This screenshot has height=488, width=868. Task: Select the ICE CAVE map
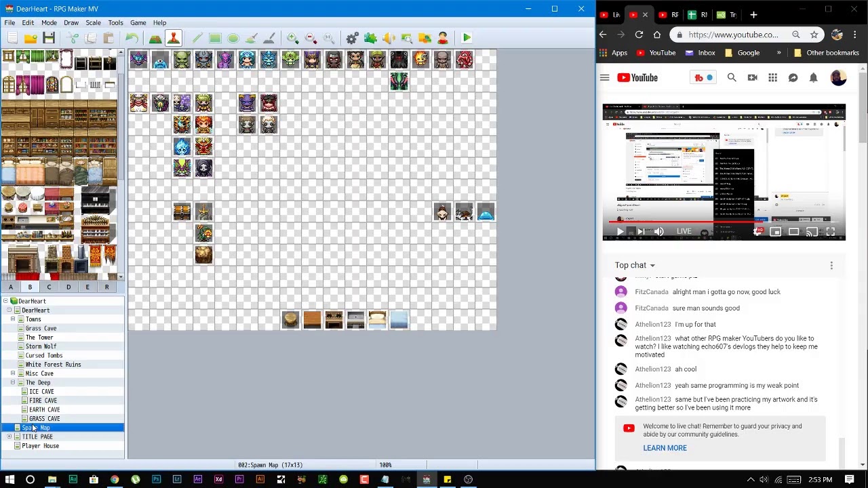click(x=41, y=392)
